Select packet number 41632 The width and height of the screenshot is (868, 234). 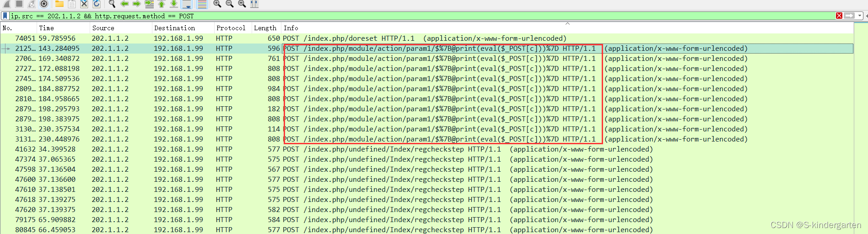426,149
